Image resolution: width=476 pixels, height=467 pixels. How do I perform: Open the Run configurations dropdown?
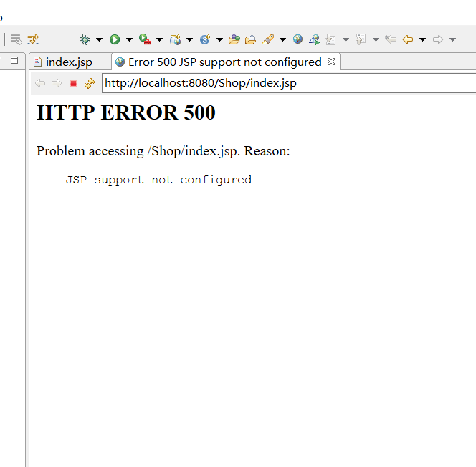pyautogui.click(x=129, y=39)
